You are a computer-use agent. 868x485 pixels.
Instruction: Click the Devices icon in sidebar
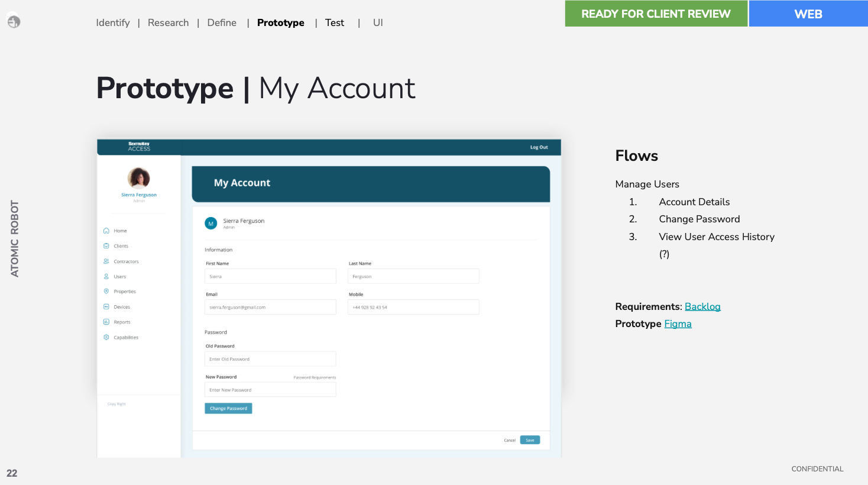pos(106,307)
